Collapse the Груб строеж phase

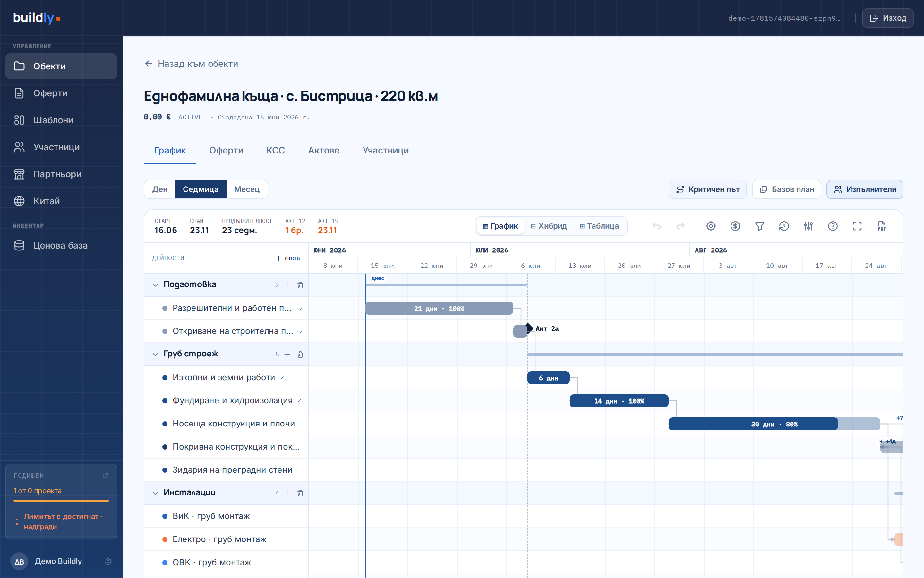tap(155, 355)
